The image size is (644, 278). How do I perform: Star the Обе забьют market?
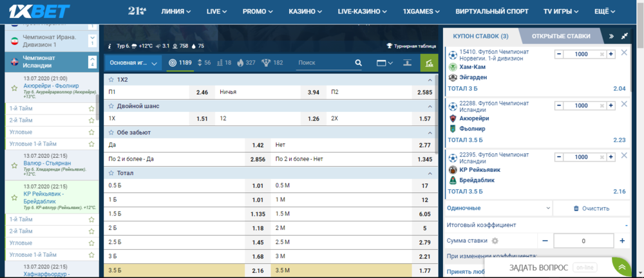(x=111, y=133)
